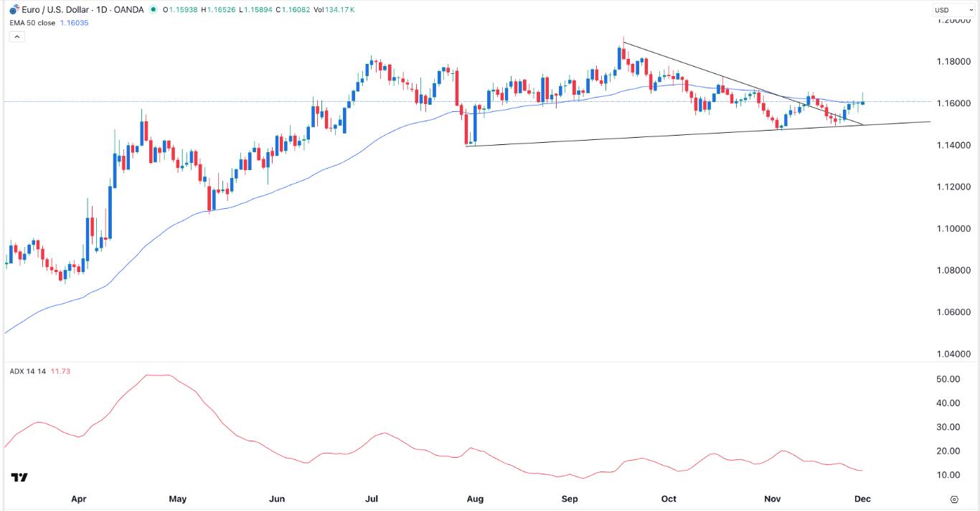980x511 pixels.
Task: Open the USD currency dropdown
Action: [951, 10]
